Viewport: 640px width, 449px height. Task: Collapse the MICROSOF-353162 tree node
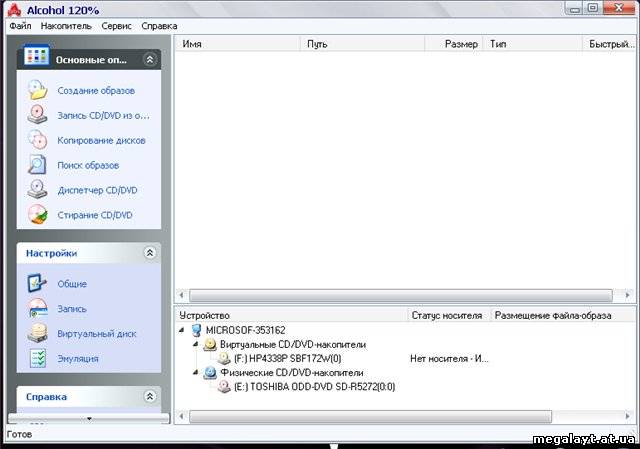click(182, 330)
